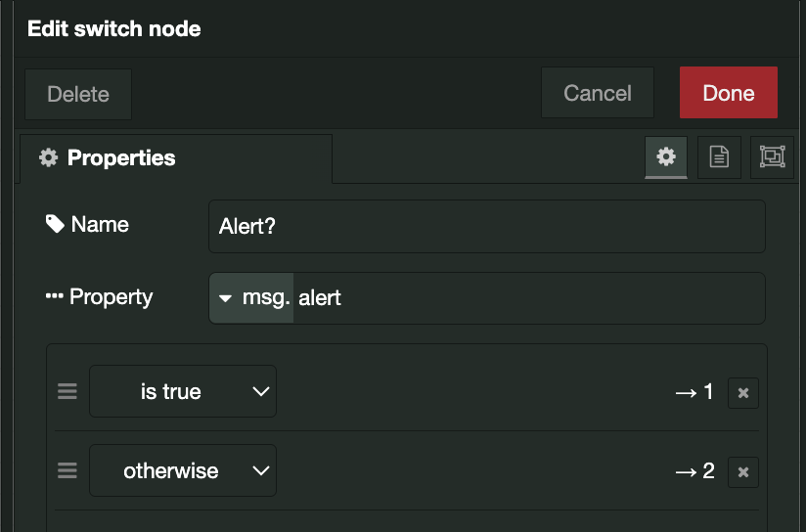806x532 pixels.
Task: Open the node appearance settings icon
Action: [772, 157]
